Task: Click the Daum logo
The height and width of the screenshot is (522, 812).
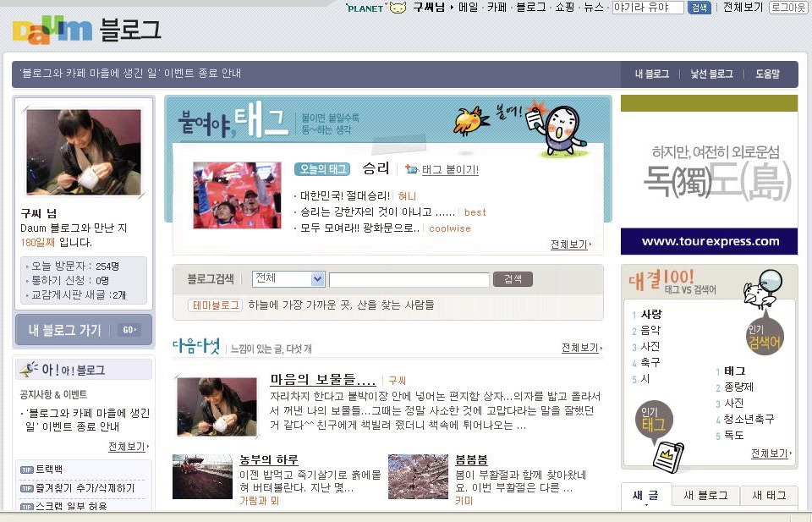Action: [52, 30]
